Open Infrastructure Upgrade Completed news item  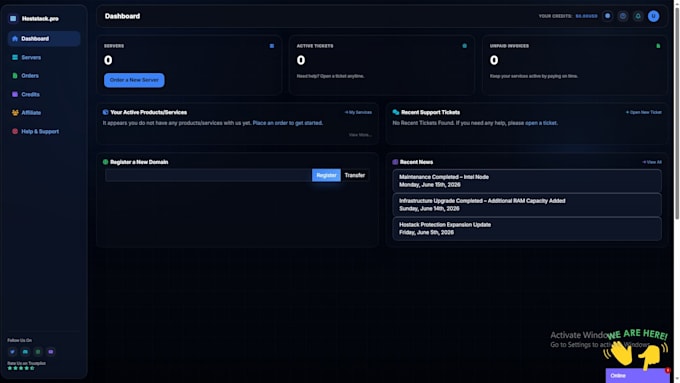pos(527,205)
